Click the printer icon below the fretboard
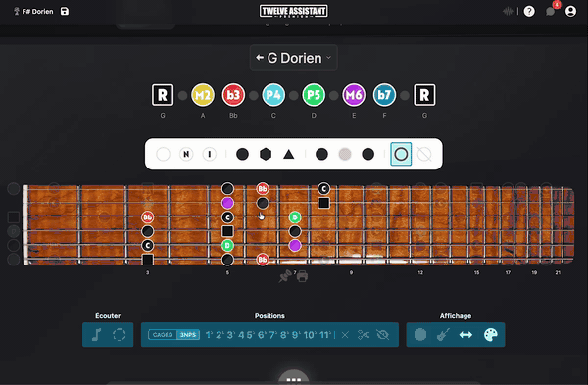588x385 pixels. [302, 276]
